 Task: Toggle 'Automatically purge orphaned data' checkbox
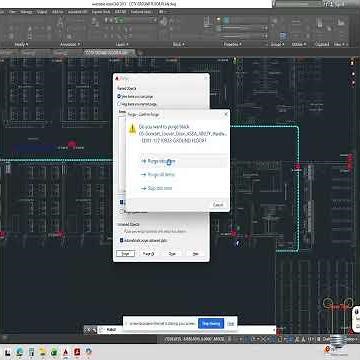click(x=121, y=240)
